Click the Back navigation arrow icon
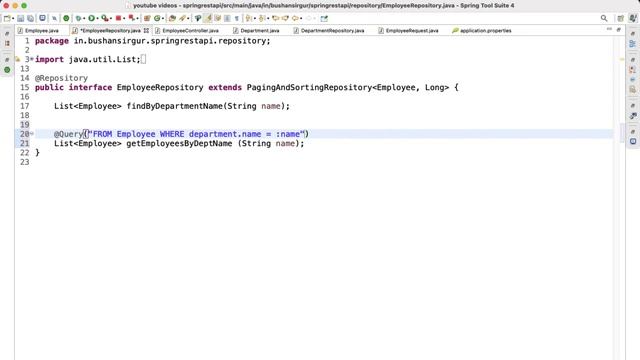 295,18
